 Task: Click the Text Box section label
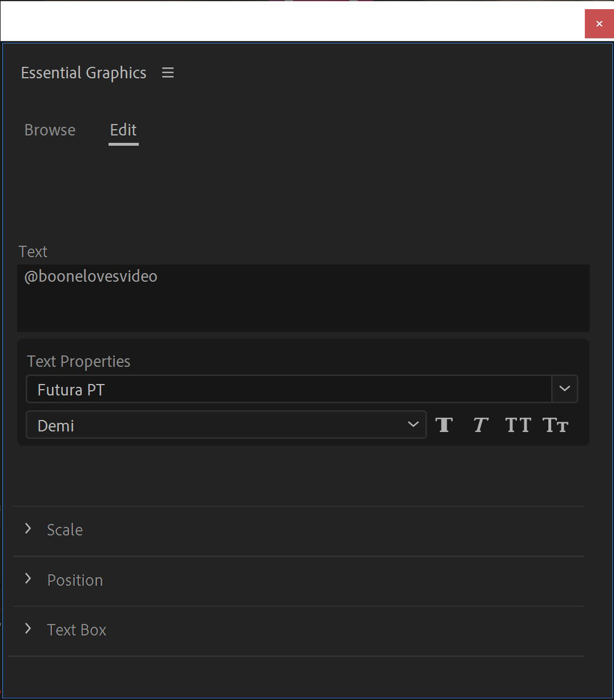click(x=77, y=630)
